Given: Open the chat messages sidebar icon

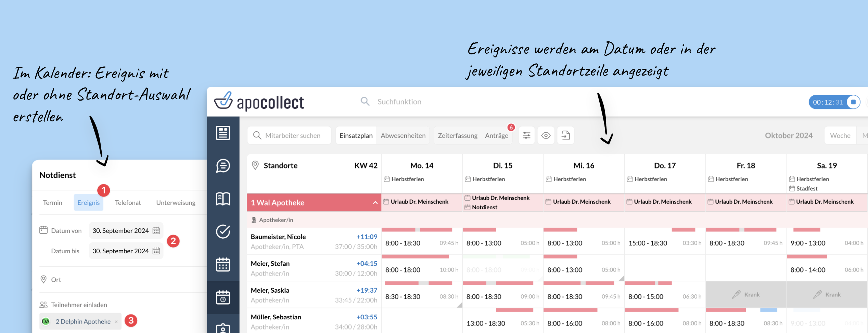Looking at the screenshot, I should point(223,166).
